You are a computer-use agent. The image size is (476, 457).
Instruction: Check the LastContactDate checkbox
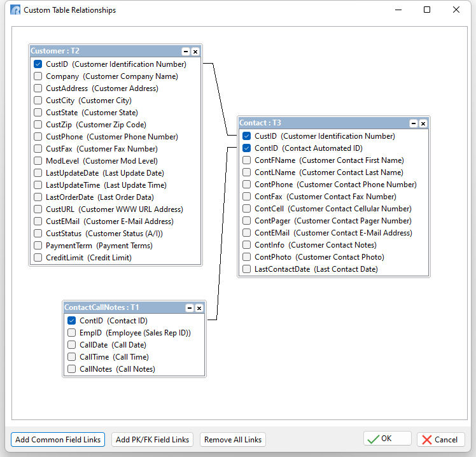246,269
